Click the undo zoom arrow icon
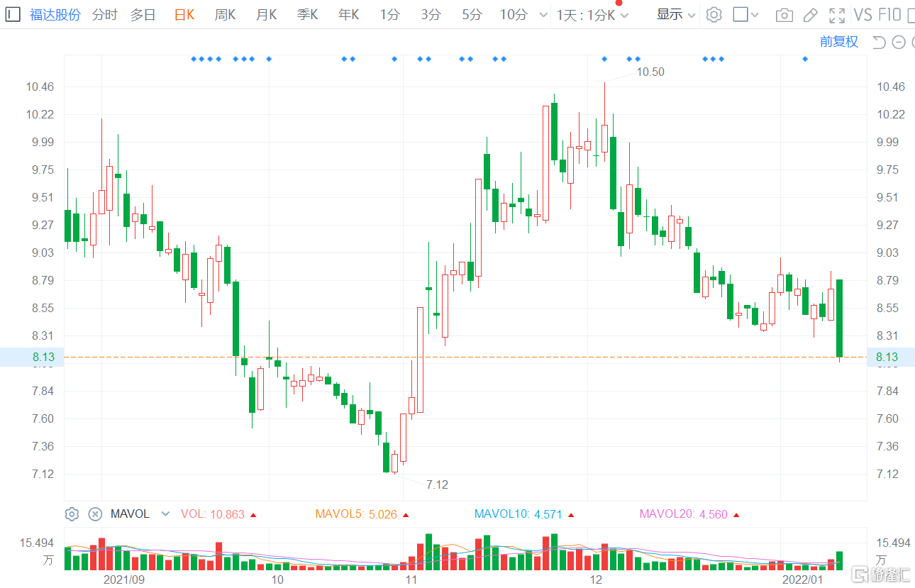The height and width of the screenshot is (588, 915). 879,42
